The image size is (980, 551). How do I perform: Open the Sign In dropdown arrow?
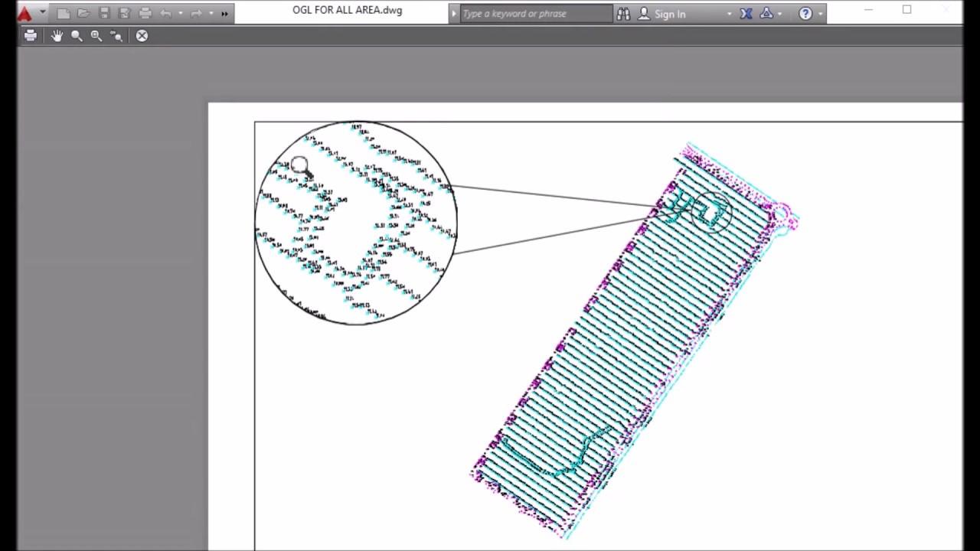pyautogui.click(x=729, y=13)
